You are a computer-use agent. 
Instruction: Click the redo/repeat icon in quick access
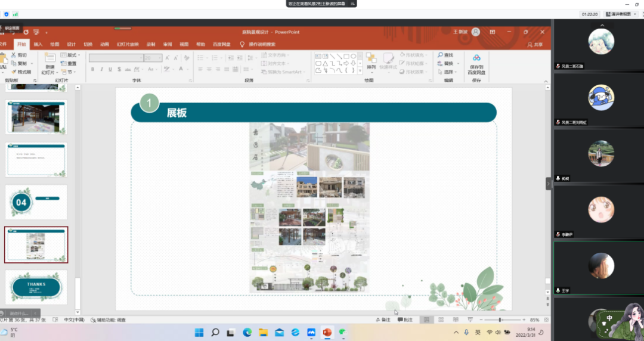pyautogui.click(x=26, y=32)
